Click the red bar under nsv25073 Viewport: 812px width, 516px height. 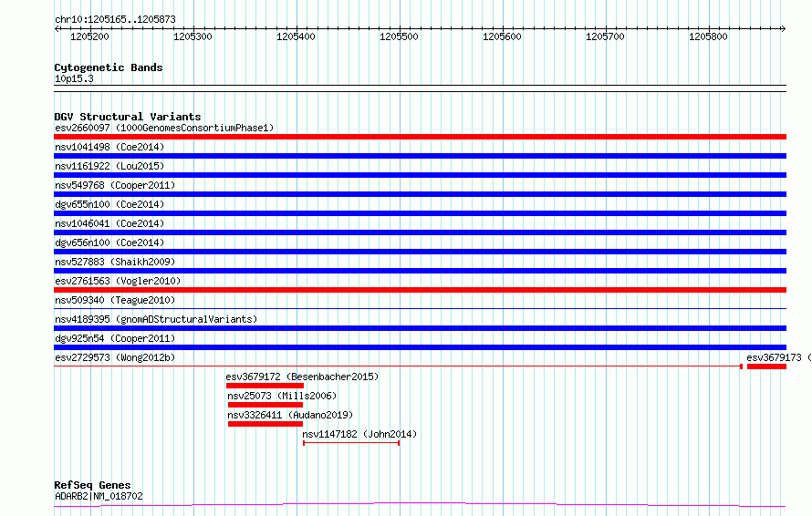(x=265, y=405)
